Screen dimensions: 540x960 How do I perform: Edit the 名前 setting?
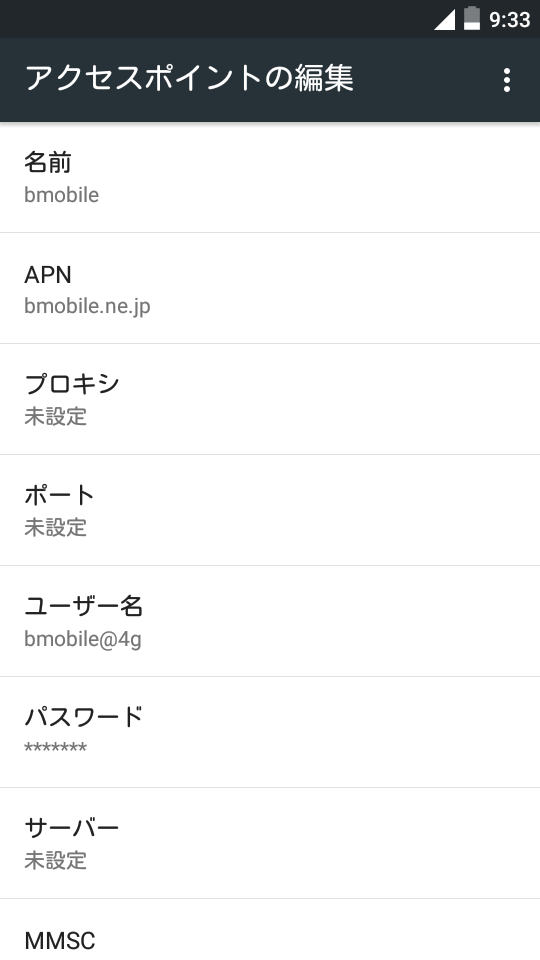(270, 178)
